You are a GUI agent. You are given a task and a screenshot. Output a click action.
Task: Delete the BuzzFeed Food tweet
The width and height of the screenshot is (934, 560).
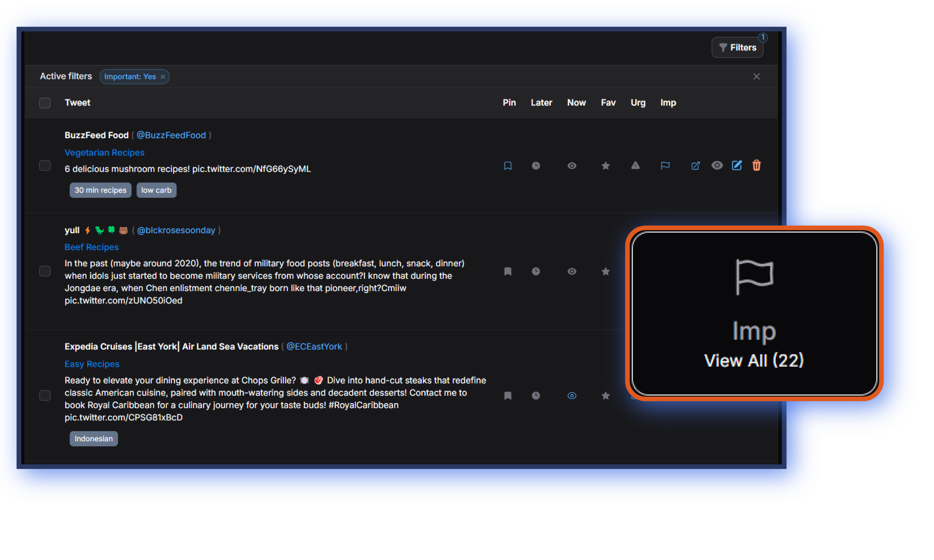point(756,165)
